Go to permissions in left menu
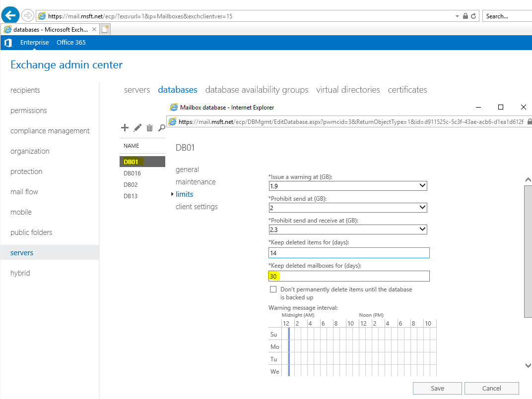Image resolution: width=532 pixels, height=399 pixels. pyautogui.click(x=28, y=111)
